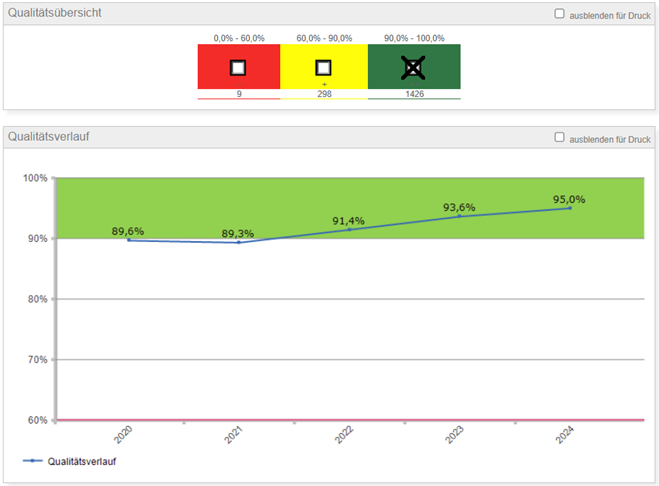659x486 pixels.
Task: Click the 2020 data point on the line
Action: (129, 240)
